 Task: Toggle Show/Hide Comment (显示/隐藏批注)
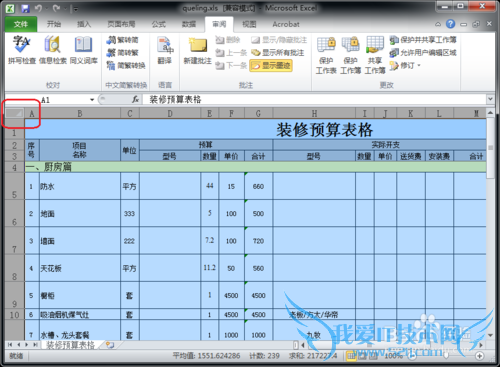(279, 40)
